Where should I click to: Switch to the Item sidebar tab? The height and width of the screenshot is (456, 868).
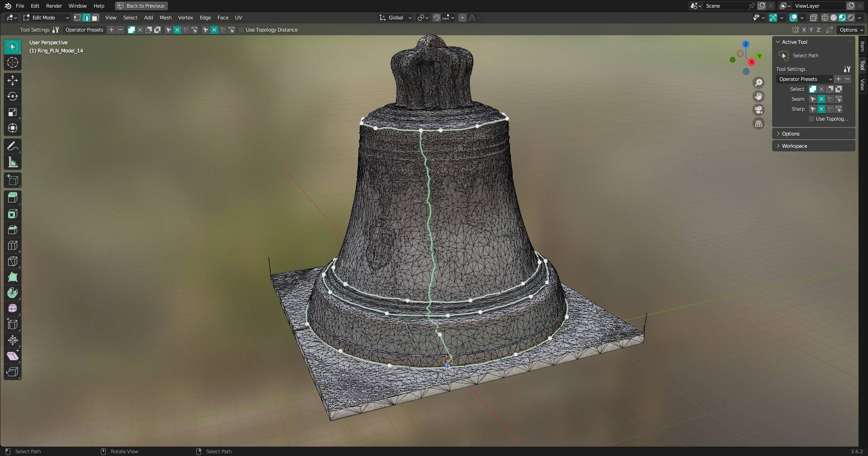point(862,46)
